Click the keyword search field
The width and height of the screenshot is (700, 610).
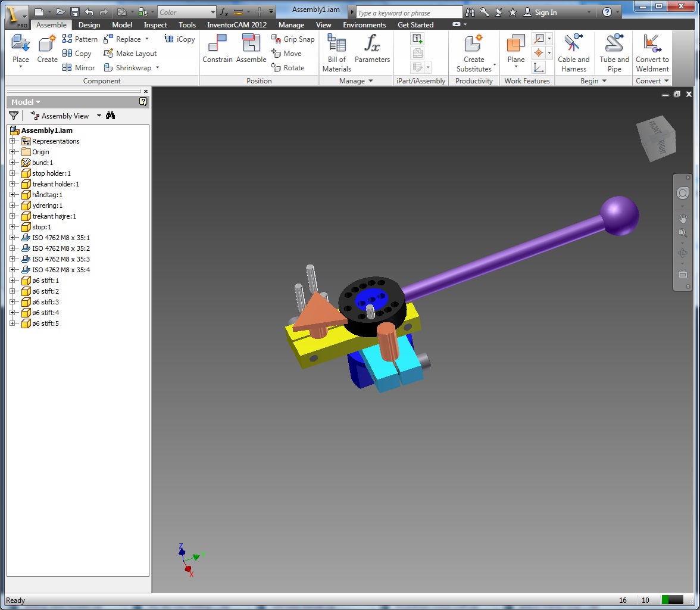408,13
